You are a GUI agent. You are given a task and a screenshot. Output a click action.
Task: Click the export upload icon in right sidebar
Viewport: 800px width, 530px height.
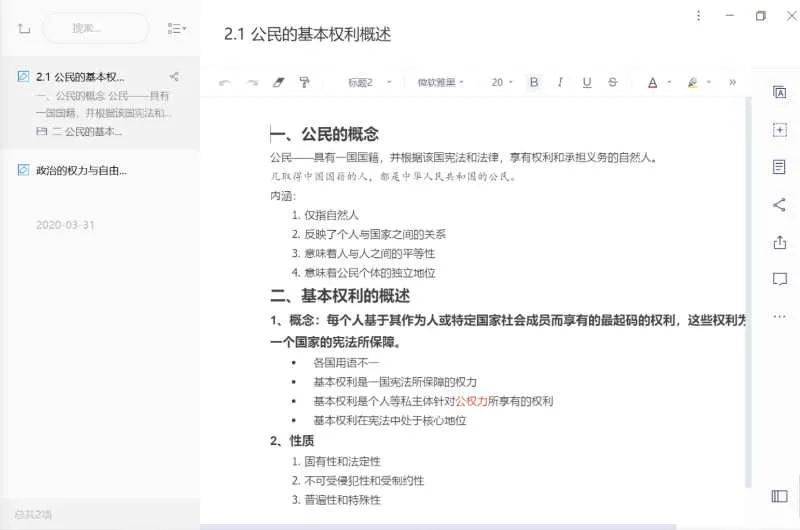[x=779, y=242]
